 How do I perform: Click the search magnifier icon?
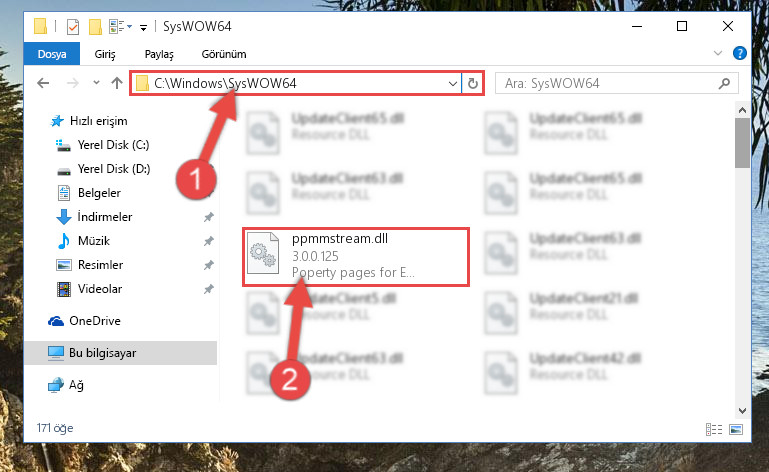pyautogui.click(x=724, y=83)
